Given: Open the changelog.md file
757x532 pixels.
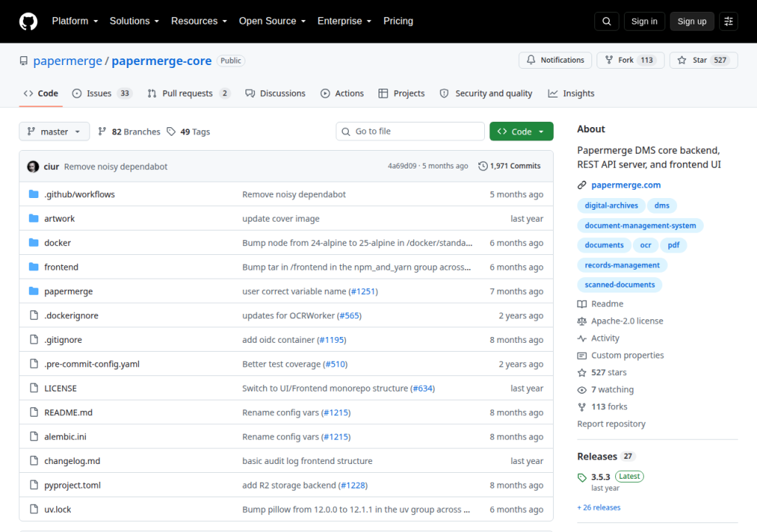Looking at the screenshot, I should click(x=72, y=460).
